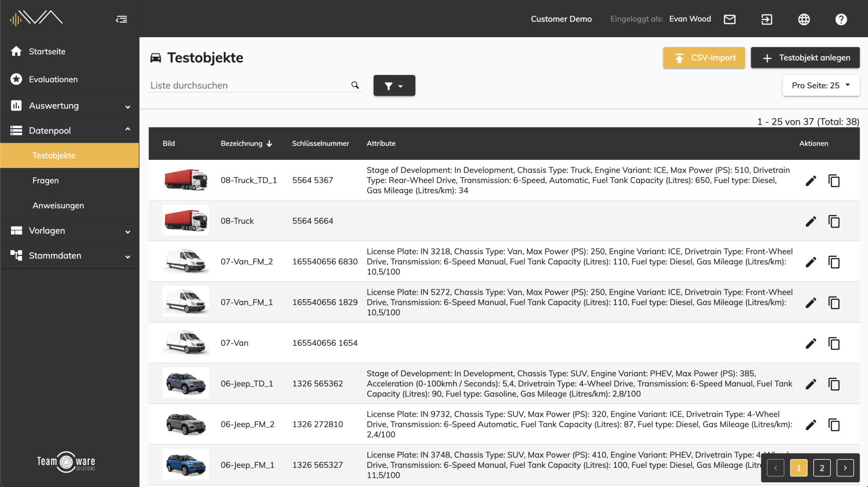Open the 07-Van_FM_2 van thumbnail
The width and height of the screenshot is (868, 487).
[x=186, y=261]
